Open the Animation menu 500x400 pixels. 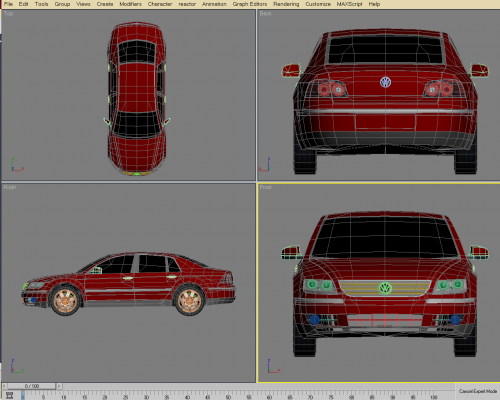pyautogui.click(x=214, y=4)
